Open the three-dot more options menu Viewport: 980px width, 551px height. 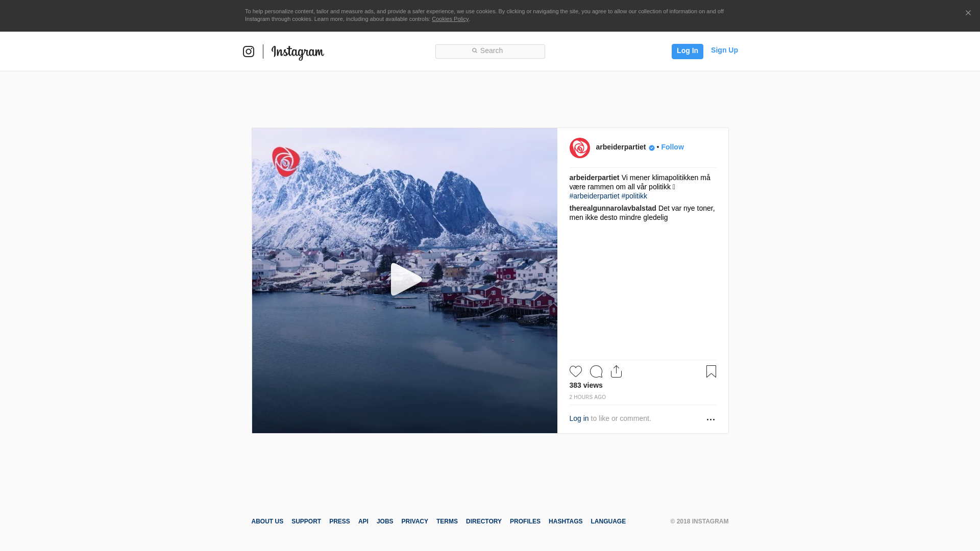tap(710, 419)
